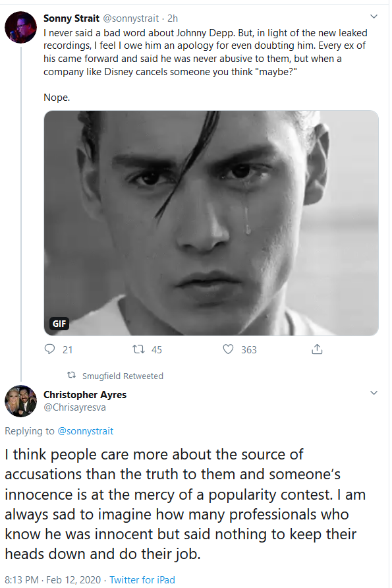Click the GIF badge on the image

[x=59, y=323]
